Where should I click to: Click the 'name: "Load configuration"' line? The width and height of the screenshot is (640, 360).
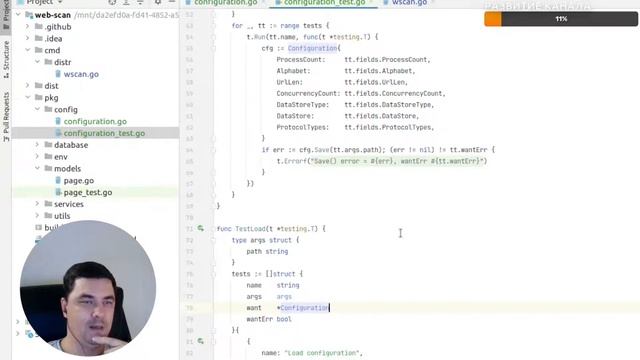(312, 353)
